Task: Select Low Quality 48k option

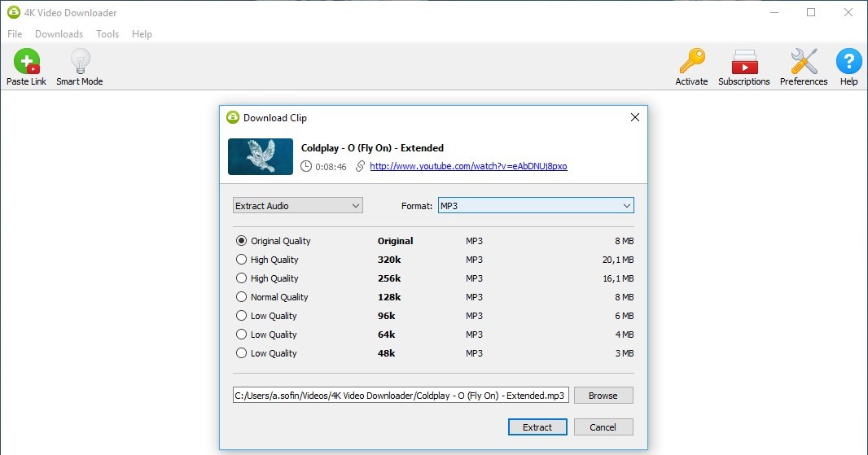Action: pyautogui.click(x=241, y=352)
